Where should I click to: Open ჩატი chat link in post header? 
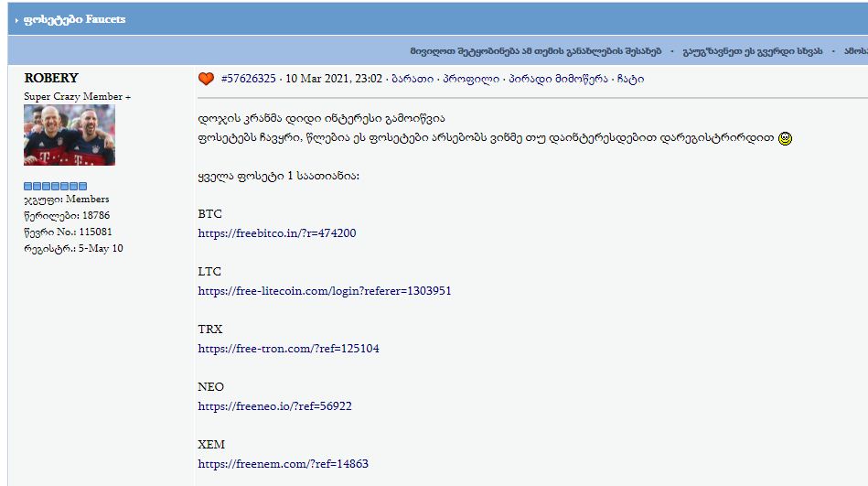coord(630,79)
